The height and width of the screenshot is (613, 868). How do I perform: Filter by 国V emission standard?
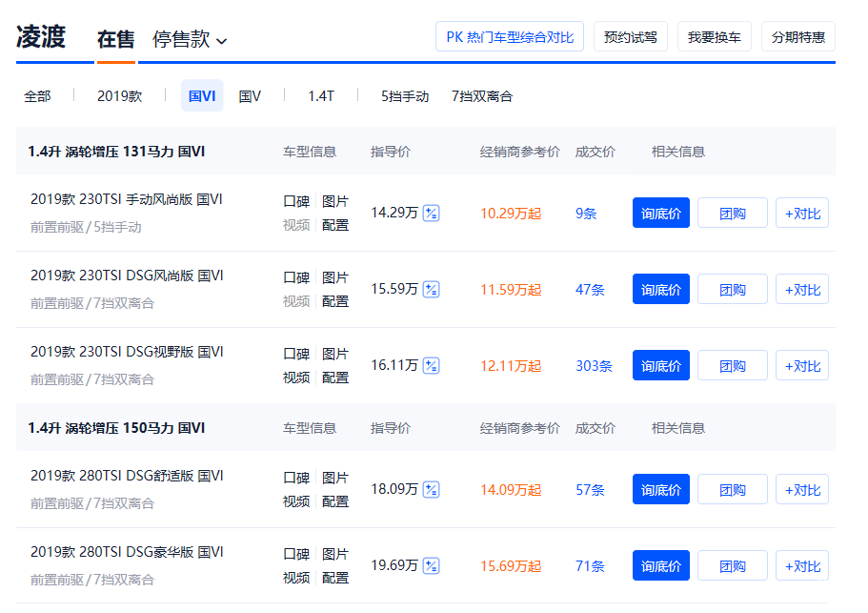pyautogui.click(x=250, y=96)
